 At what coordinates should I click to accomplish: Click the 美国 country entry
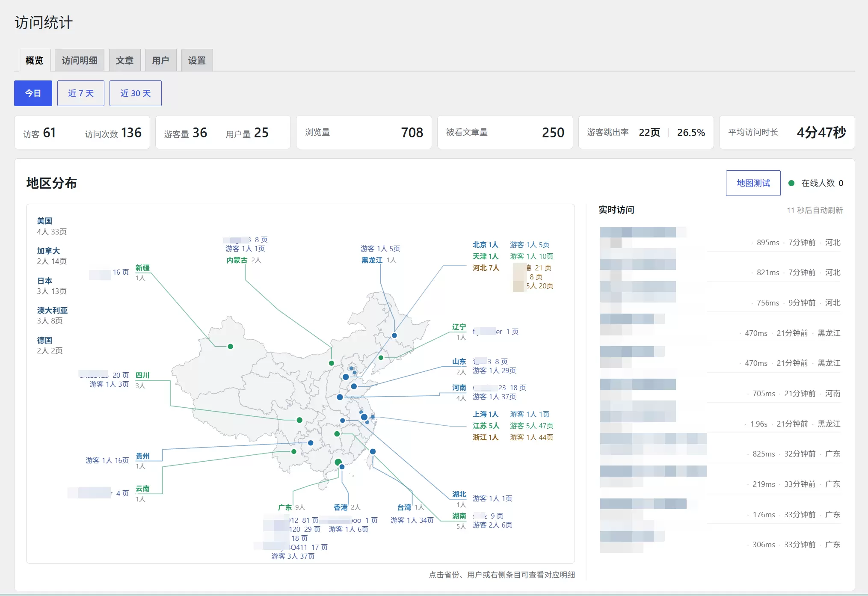[x=44, y=221]
